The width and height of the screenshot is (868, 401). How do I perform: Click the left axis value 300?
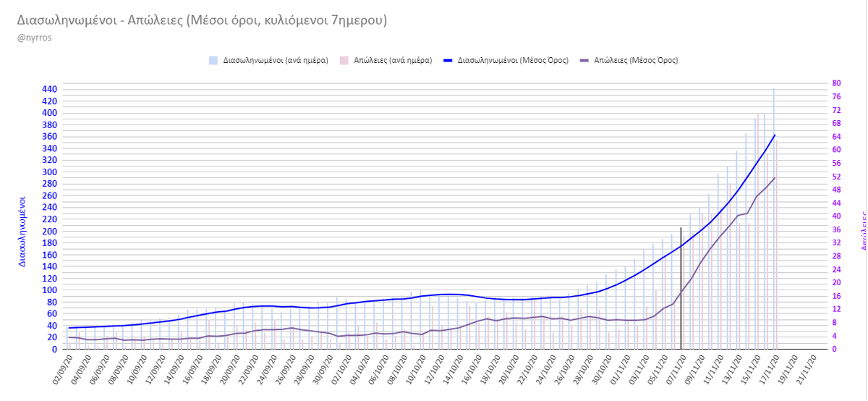click(50, 172)
